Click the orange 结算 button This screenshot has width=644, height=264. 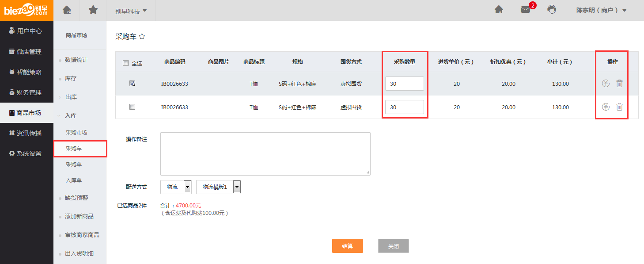[348, 246]
